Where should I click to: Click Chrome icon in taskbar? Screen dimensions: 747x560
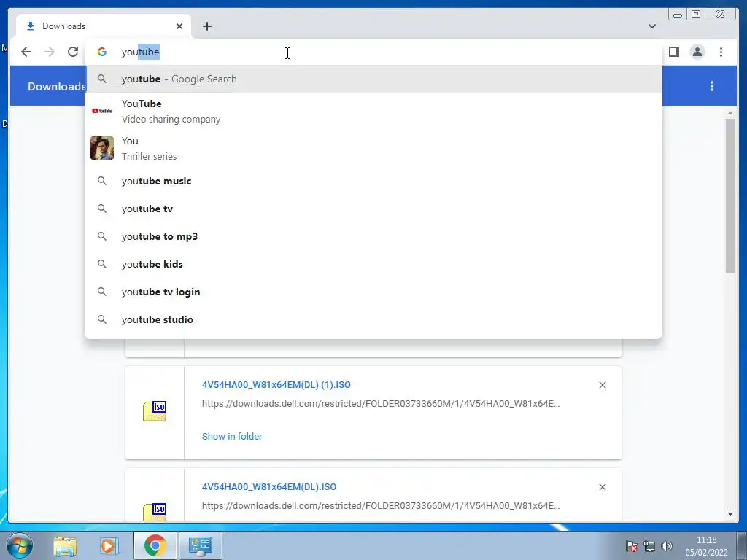click(155, 545)
